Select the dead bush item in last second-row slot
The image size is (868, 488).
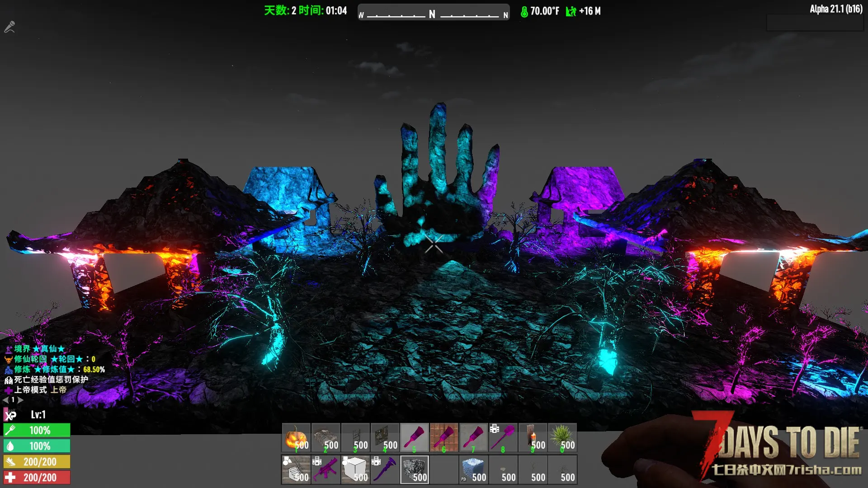click(562, 469)
